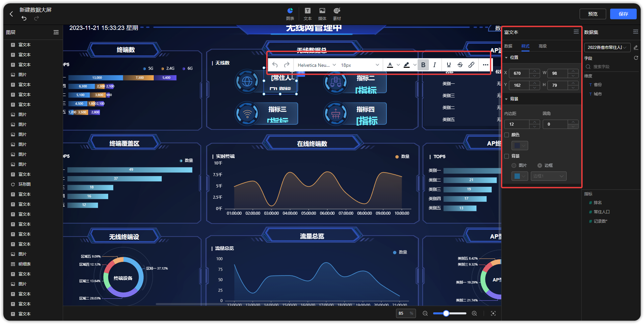Increase the 内边距 padding stepper
The height and width of the screenshot is (324, 644).
[534, 122]
